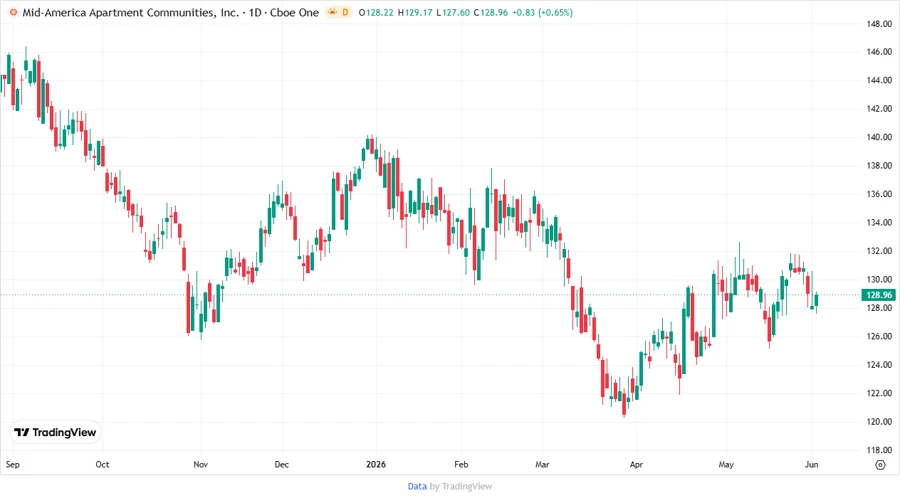Viewport: 900px width, 498px height.
Task: Click the 140.00 price axis label
Action: click(879, 137)
